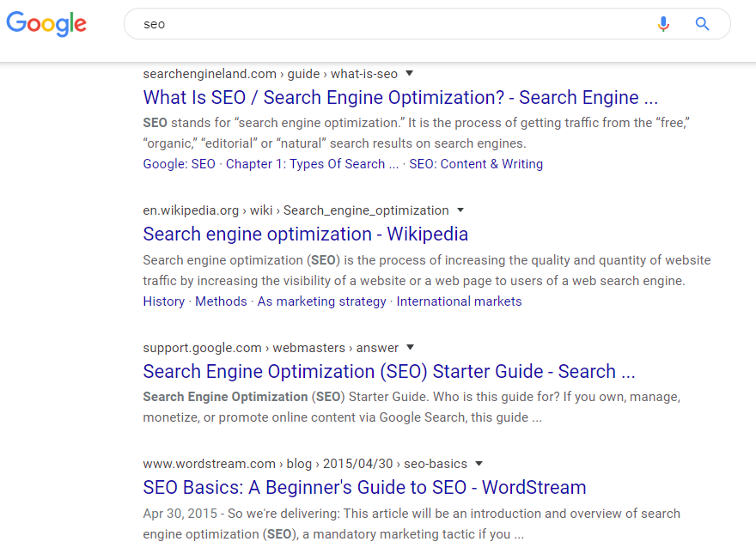Image resolution: width=756 pixels, height=560 pixels.
Task: Open What Is SEO / Search Engine Optimization result
Action: click(400, 97)
